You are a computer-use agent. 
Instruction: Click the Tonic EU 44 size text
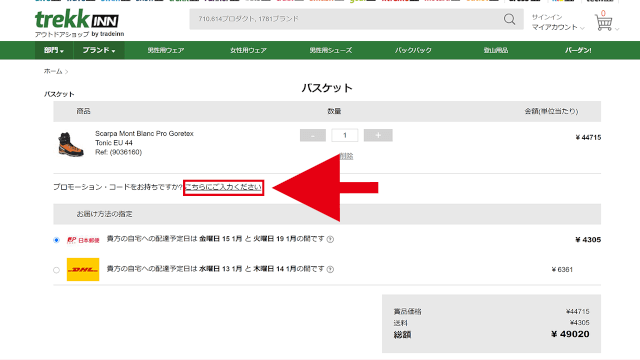tap(114, 143)
